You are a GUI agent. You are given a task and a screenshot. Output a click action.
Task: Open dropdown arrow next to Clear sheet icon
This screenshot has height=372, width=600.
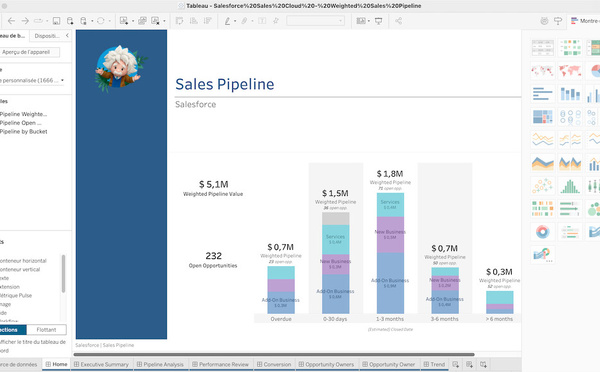tap(164, 21)
